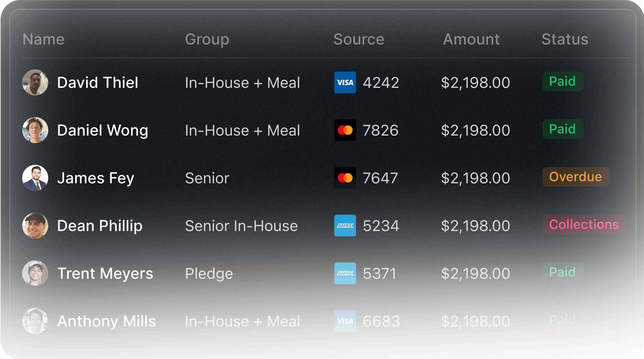
Task: Click Dean Phillip's avatar picture
Action: click(35, 226)
